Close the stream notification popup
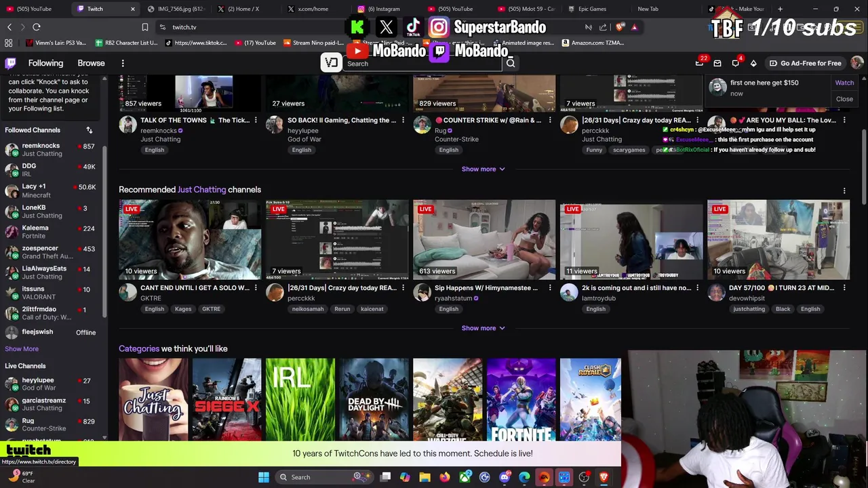 click(844, 99)
